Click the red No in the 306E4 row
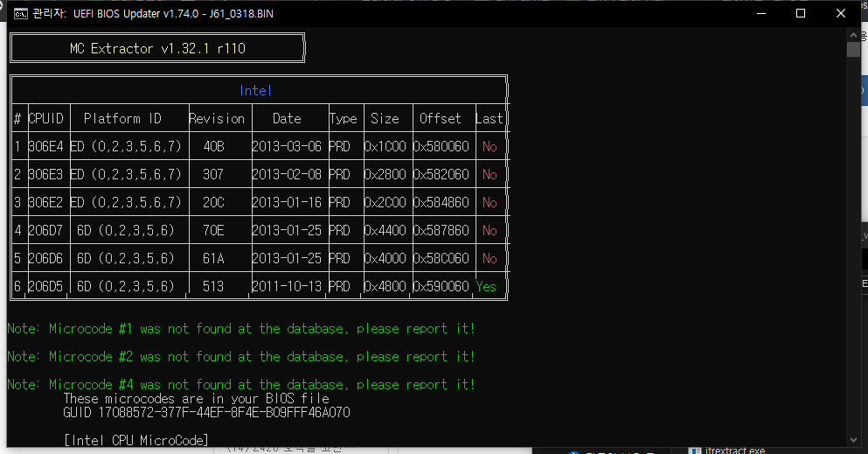This screenshot has height=454, width=868. 490,147
